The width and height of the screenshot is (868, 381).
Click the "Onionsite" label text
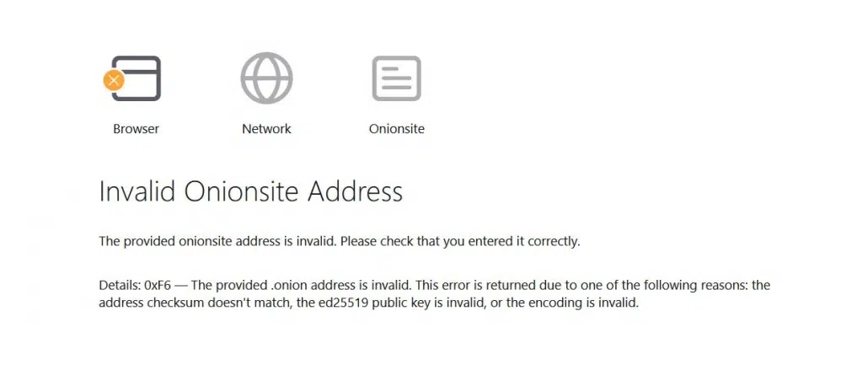(396, 129)
